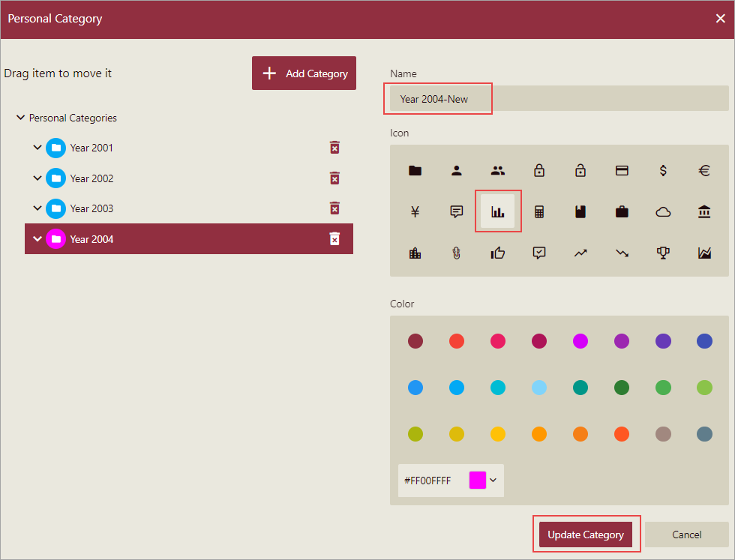Pick the calculator icon

538,211
